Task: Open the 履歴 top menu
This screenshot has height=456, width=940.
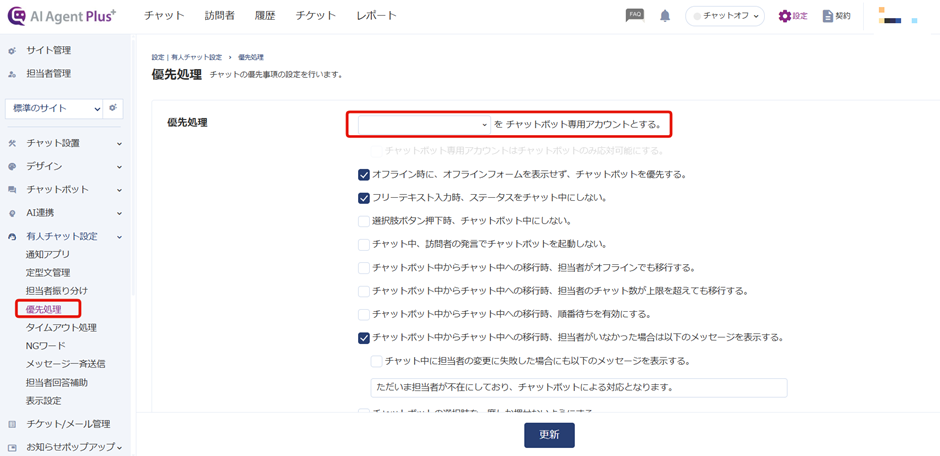Action: [265, 16]
